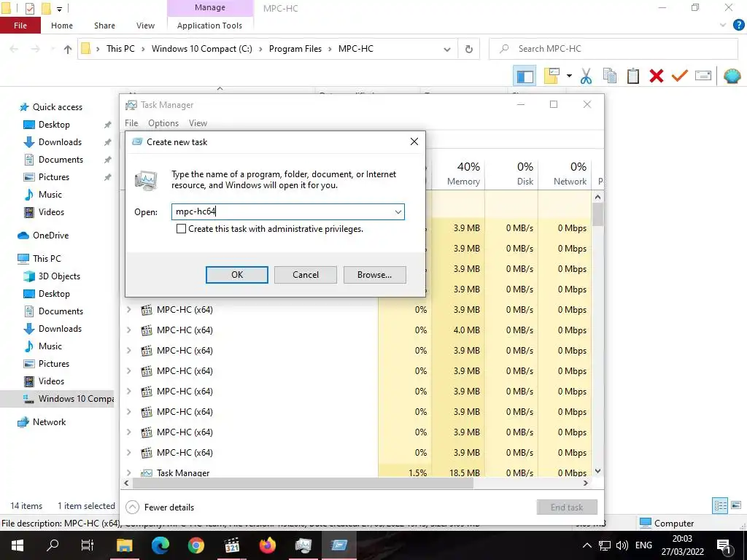
Task: Open Task View from taskbar
Action: point(88,545)
